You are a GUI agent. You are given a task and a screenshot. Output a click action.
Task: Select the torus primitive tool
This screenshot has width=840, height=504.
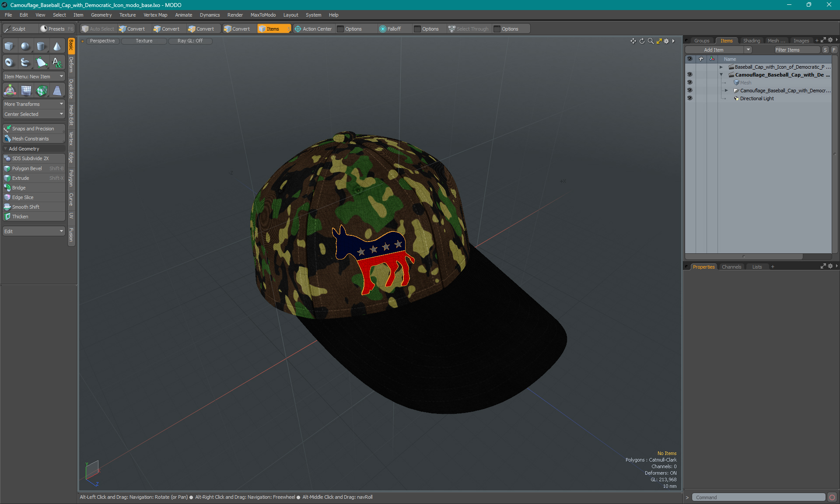10,63
